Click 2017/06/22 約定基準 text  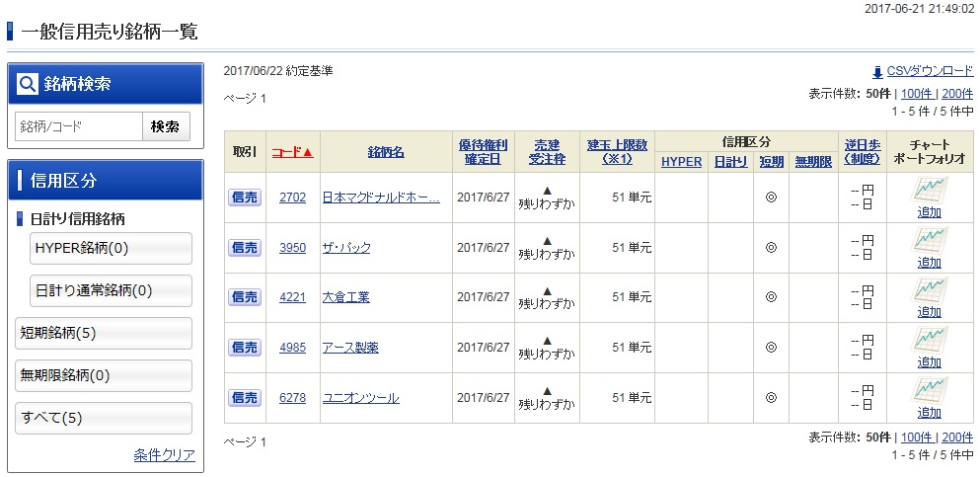click(x=278, y=71)
